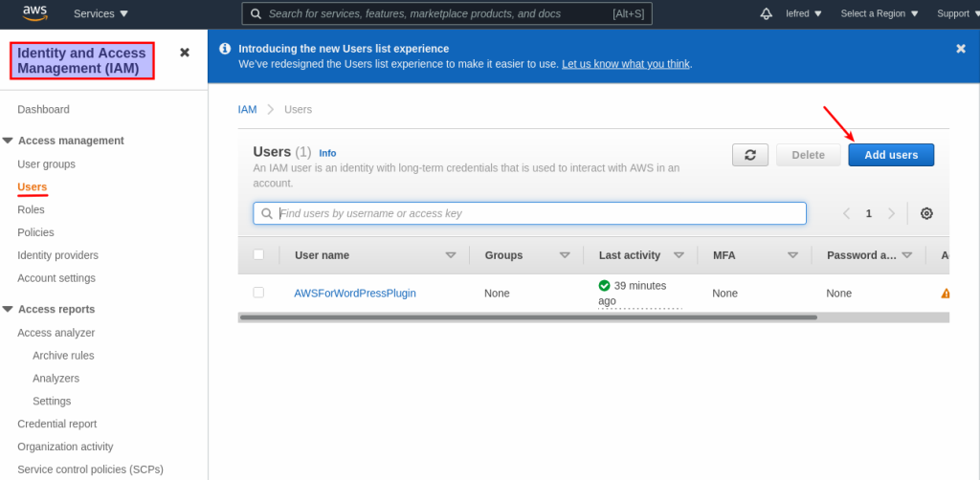Go to next page of users
980x480 pixels.
coord(891,213)
